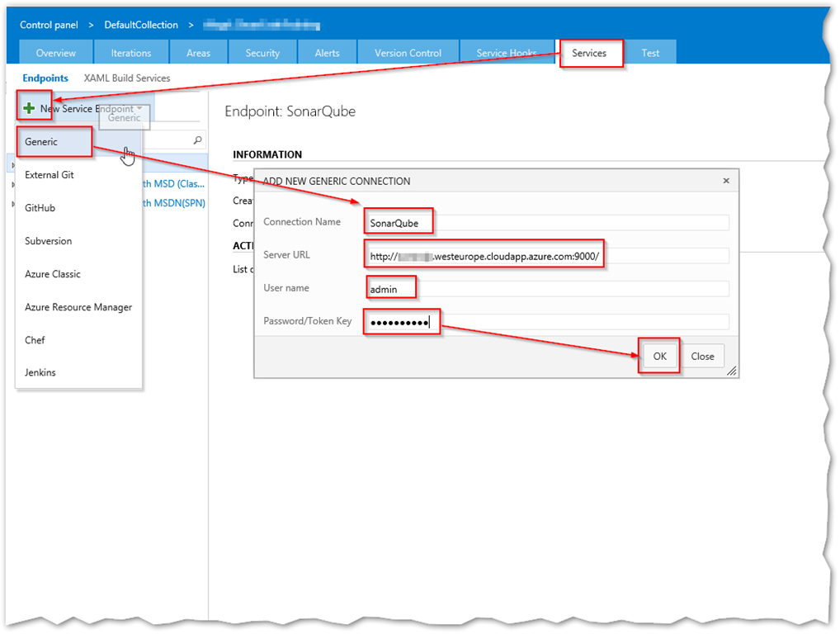Select Generic from the endpoint type menu
Screen dimensions: 840x634
pos(41,142)
